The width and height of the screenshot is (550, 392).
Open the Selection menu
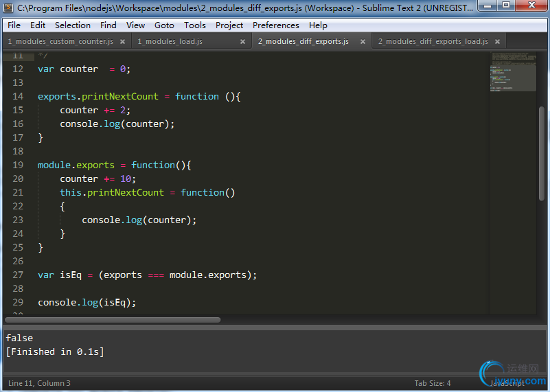[x=73, y=25]
